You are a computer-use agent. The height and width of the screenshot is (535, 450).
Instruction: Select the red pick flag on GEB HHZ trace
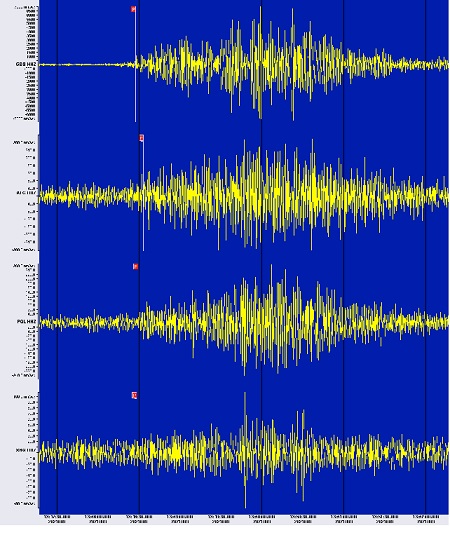tap(133, 9)
